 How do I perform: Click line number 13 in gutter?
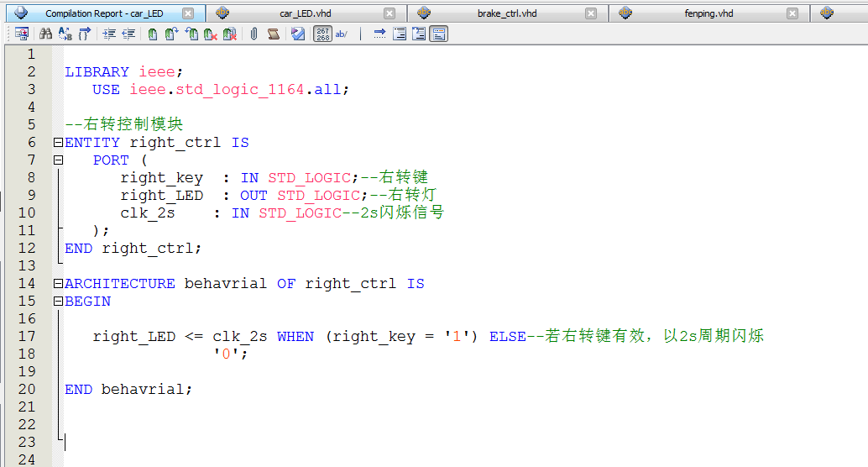pos(27,266)
